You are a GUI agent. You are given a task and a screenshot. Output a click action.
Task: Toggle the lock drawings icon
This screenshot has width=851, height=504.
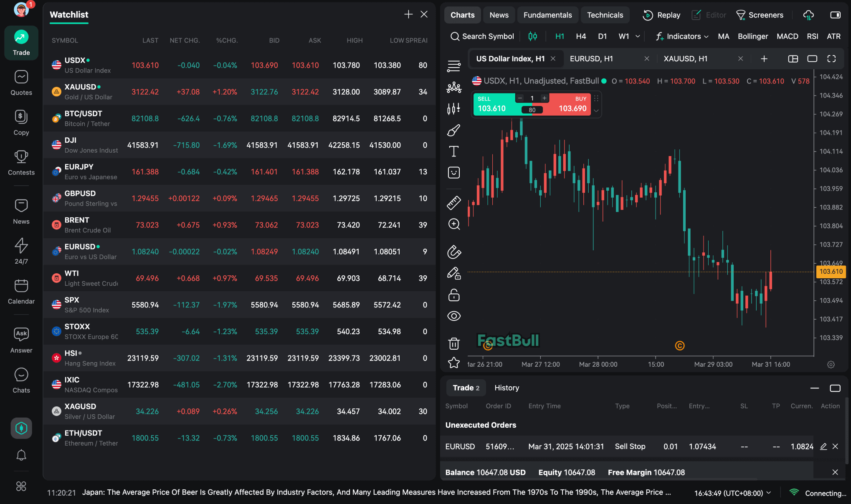pos(454,295)
